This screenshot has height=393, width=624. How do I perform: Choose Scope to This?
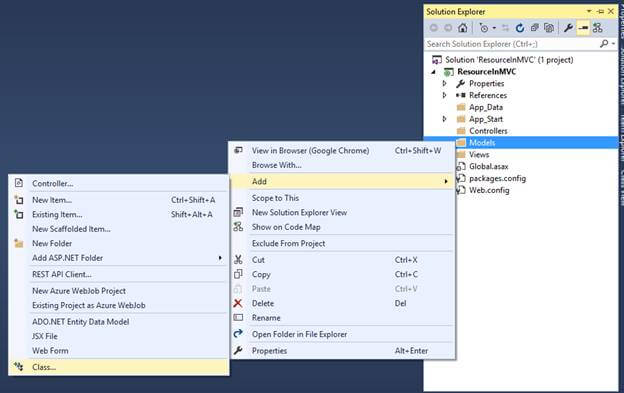pos(343,198)
